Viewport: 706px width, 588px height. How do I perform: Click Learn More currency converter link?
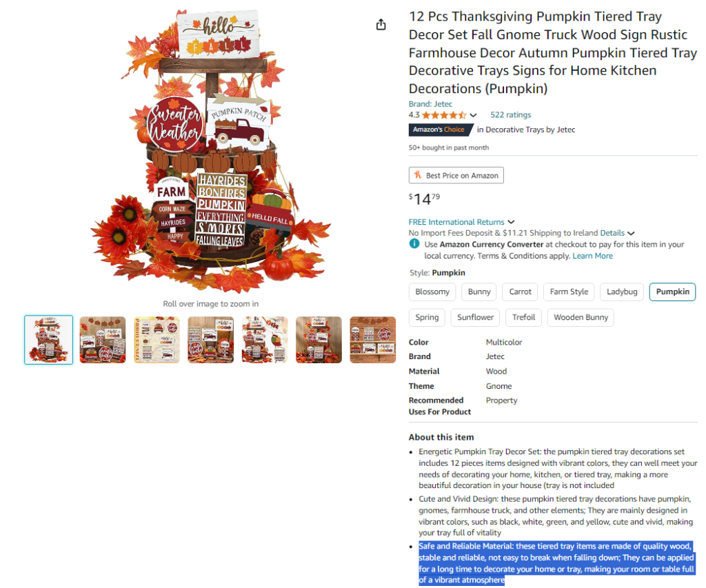(592, 256)
